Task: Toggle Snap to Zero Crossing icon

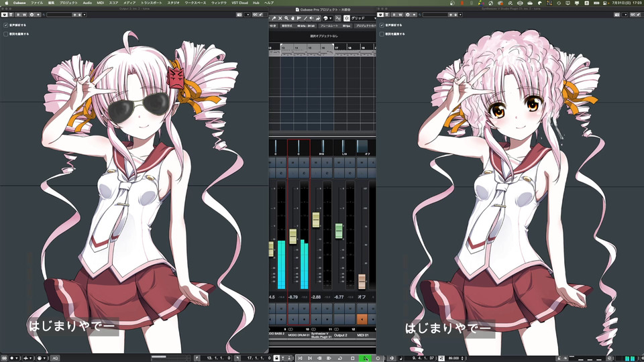Action: tap(338, 18)
